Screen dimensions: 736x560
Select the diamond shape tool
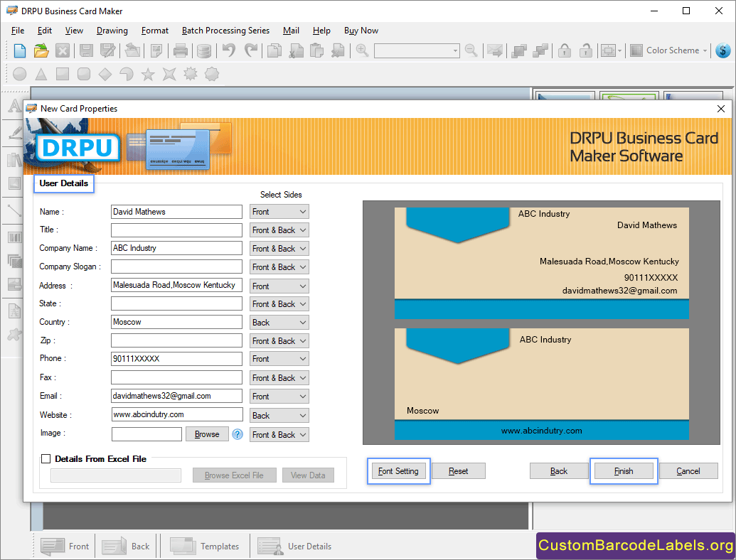pyautogui.click(x=105, y=74)
